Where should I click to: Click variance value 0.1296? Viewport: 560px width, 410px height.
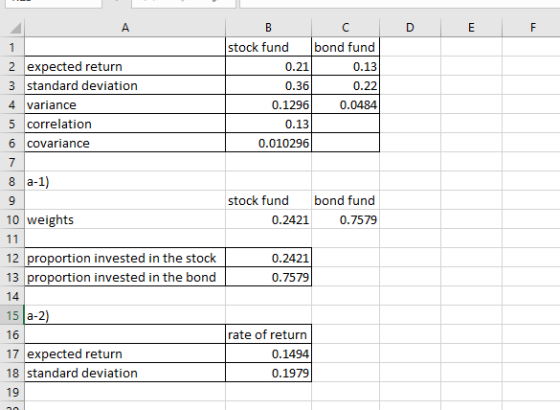click(268, 105)
